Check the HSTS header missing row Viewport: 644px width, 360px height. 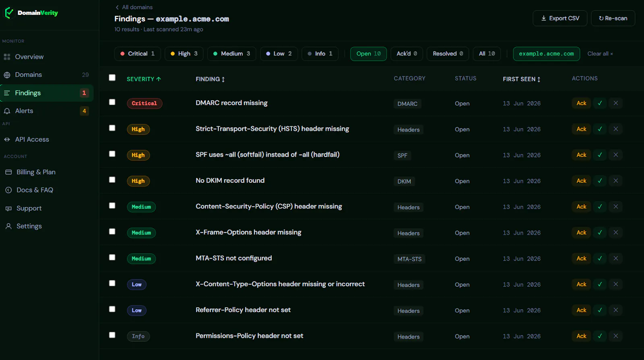[112, 128]
